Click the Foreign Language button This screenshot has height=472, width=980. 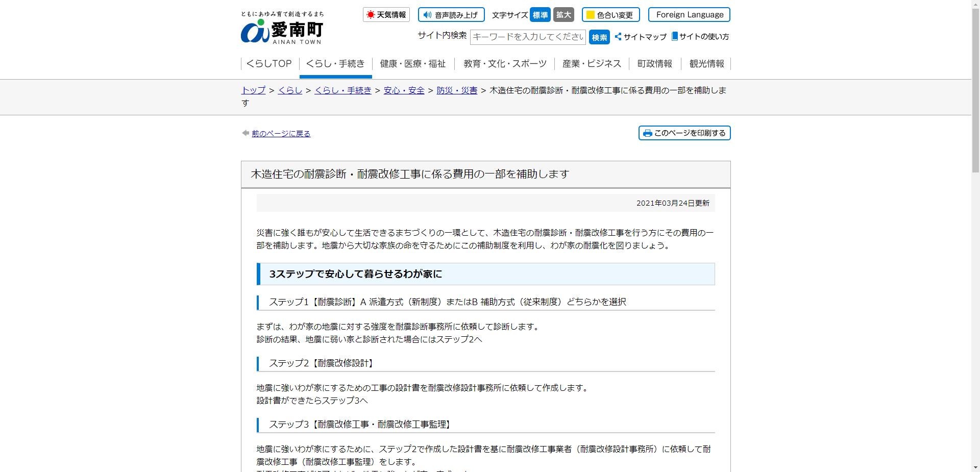coord(689,15)
